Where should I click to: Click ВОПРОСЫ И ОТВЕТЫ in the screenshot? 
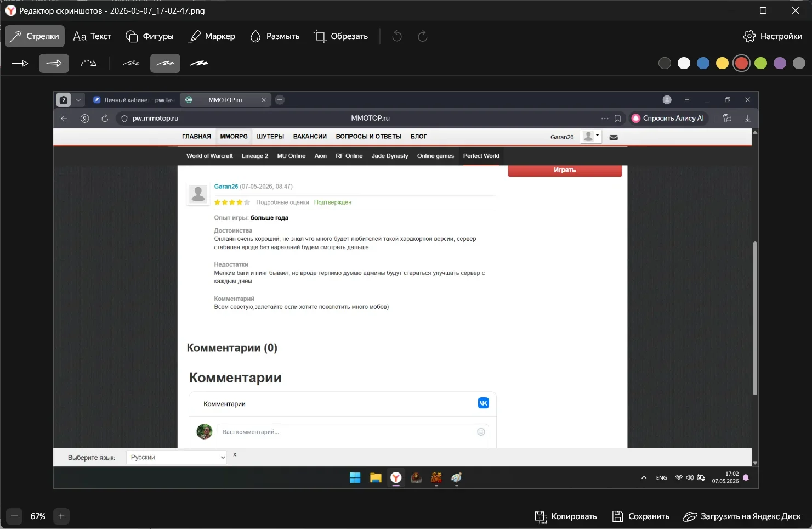click(x=368, y=137)
